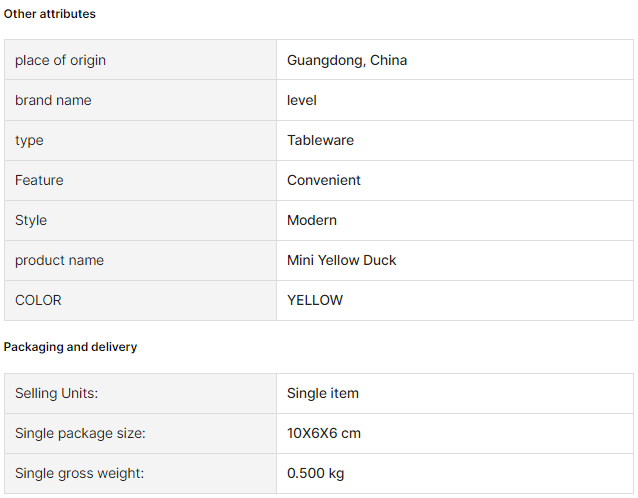
Task: Click the '10X6X6 cm' package size
Action: [x=324, y=433]
